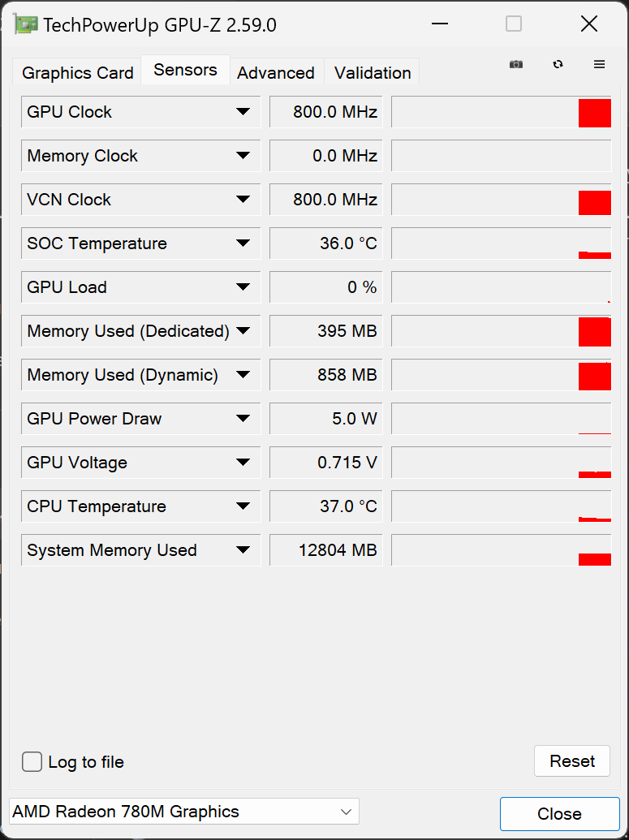Open the hamburger menu
Viewport: 629px width, 840px height.
pos(599,64)
